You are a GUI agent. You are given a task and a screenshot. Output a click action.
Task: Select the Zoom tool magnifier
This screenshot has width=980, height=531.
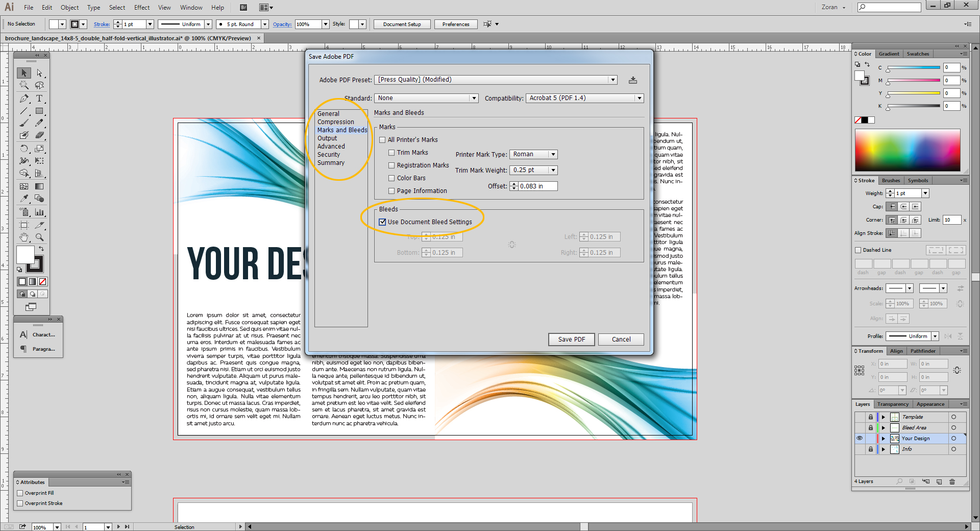[x=39, y=237]
